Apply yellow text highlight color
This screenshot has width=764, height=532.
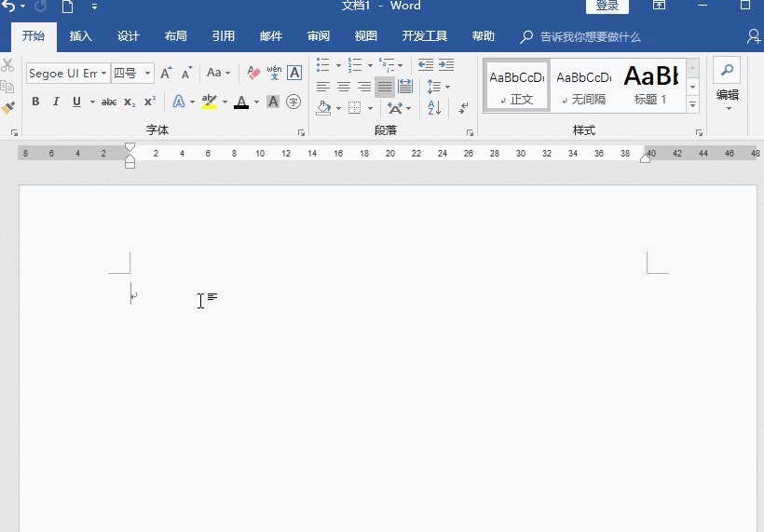coord(210,102)
